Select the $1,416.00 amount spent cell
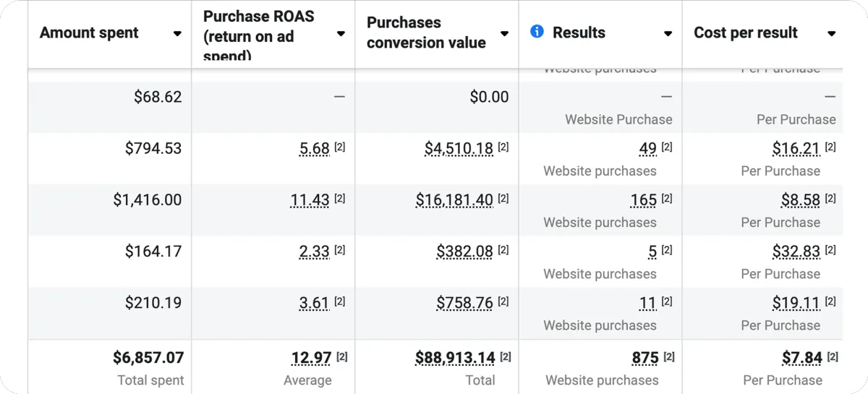Screen dimensions: 868x394 click(x=148, y=200)
